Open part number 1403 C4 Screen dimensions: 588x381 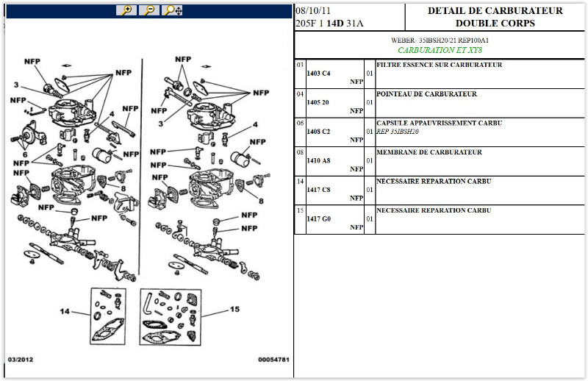tap(318, 74)
